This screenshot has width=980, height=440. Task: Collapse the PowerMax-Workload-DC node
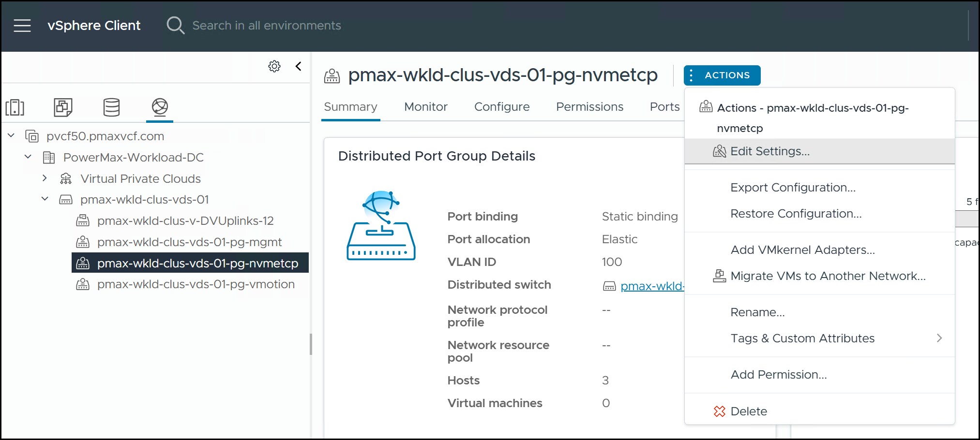pyautogui.click(x=28, y=157)
